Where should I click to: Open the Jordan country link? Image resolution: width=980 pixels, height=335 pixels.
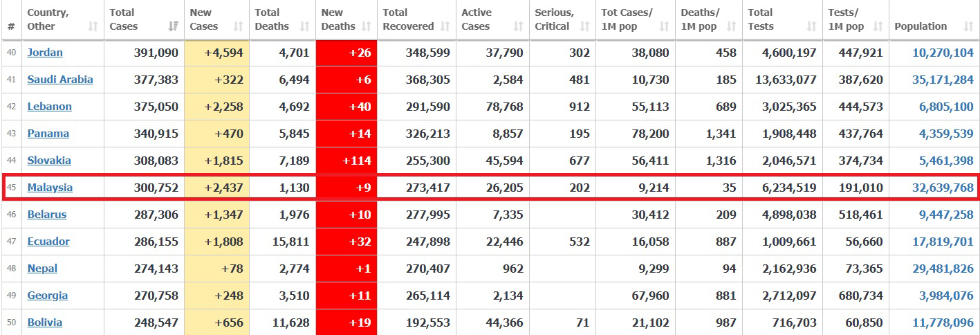[45, 53]
